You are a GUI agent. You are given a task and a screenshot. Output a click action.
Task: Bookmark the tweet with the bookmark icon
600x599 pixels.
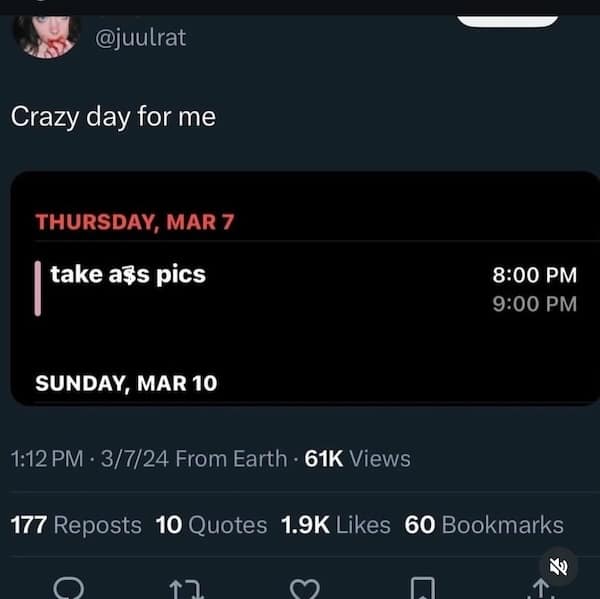[423, 587]
